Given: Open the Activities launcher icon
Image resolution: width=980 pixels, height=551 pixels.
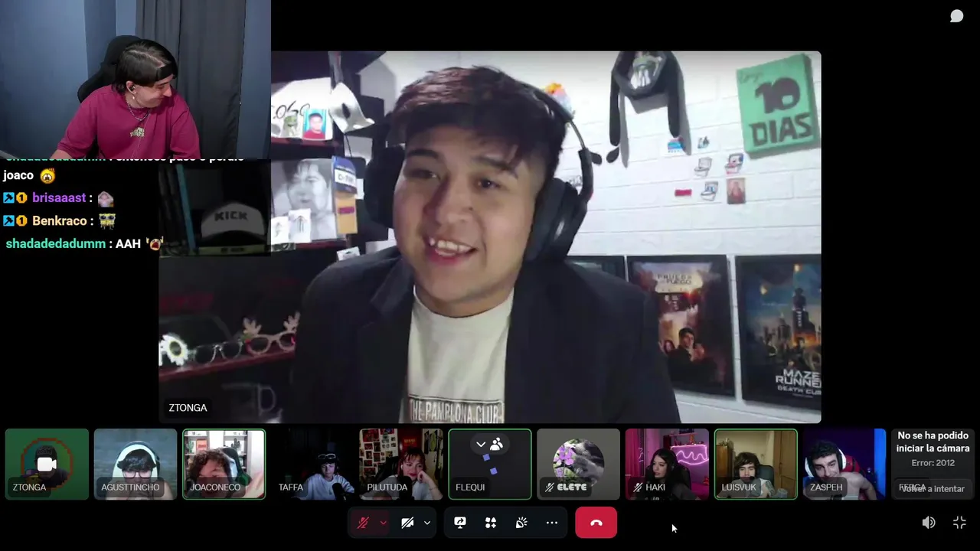Looking at the screenshot, I should [x=491, y=523].
